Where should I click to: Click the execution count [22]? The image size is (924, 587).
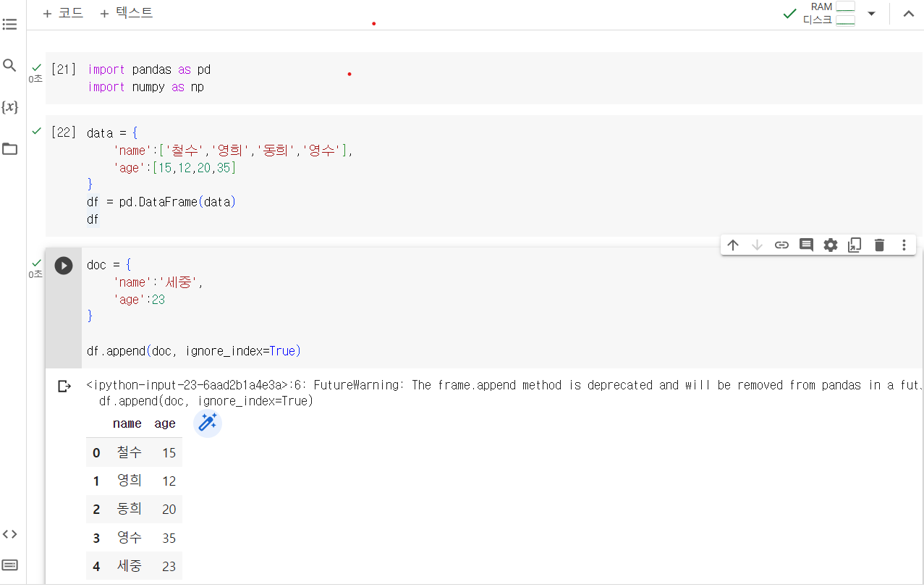pos(64,132)
